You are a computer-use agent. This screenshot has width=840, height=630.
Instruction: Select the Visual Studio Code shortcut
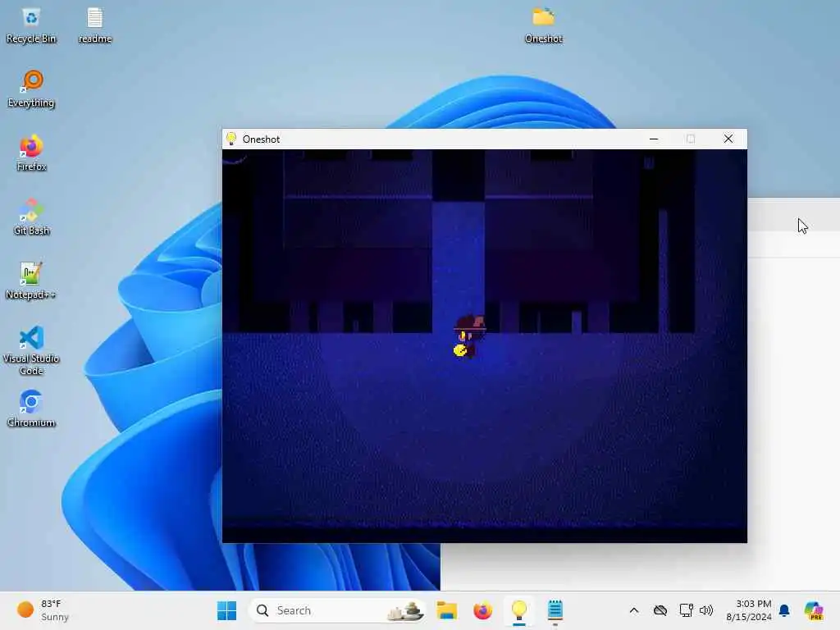point(31,350)
